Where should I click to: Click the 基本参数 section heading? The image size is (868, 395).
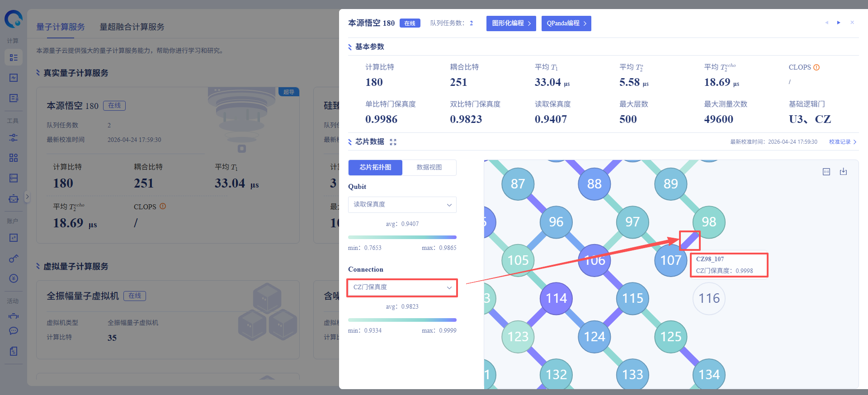tap(369, 47)
